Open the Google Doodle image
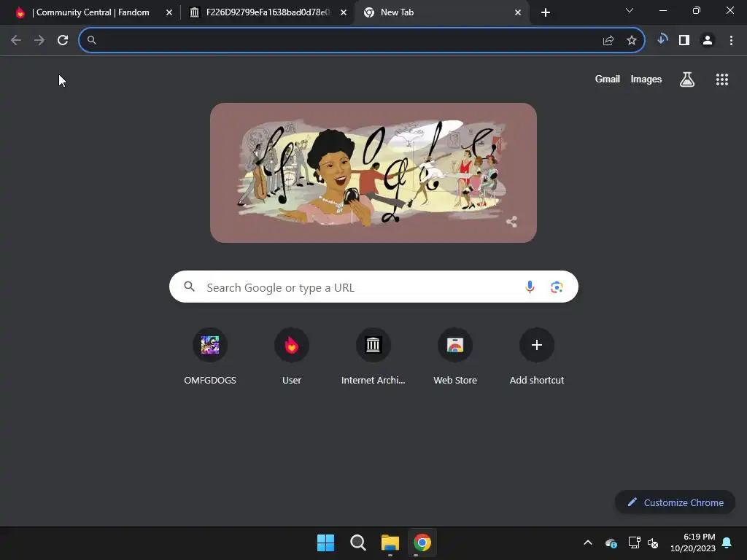The height and width of the screenshot is (560, 747). click(373, 173)
